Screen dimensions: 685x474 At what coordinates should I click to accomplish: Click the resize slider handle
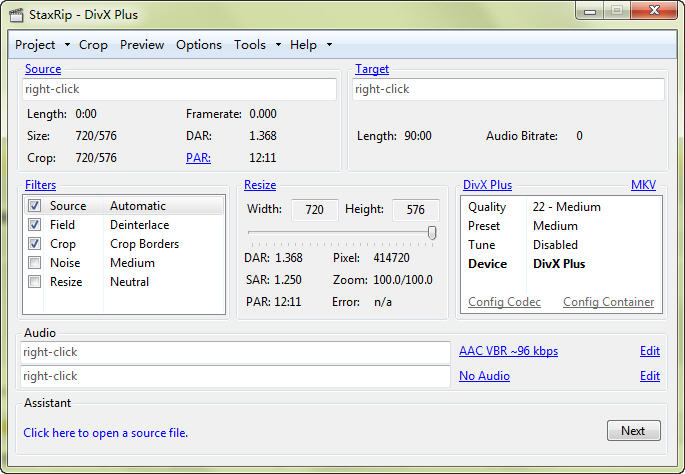point(432,232)
